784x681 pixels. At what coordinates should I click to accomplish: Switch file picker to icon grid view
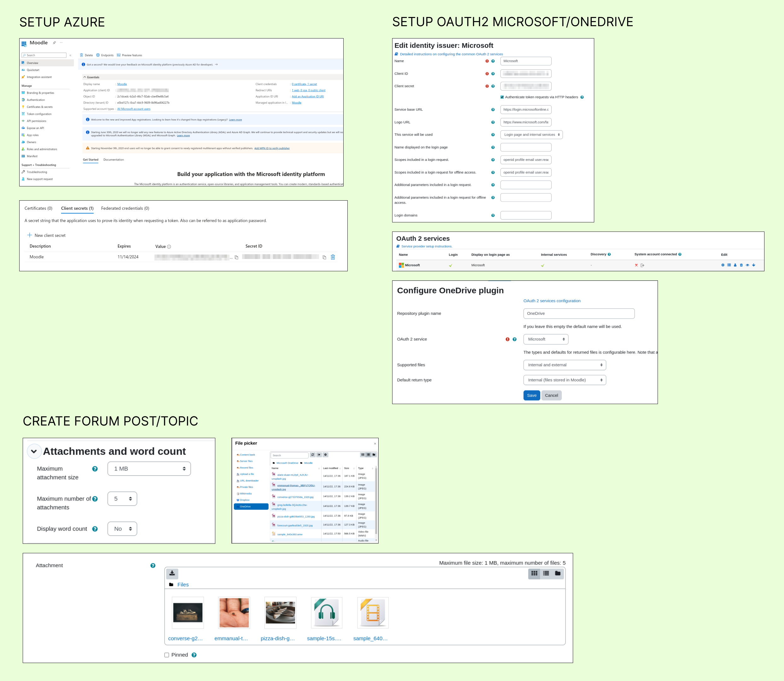[x=363, y=455]
